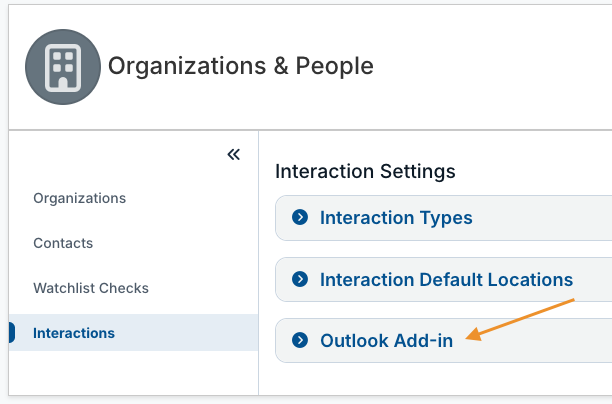Screen dimensions: 612x404
Task: Expand Outlook Add-in chevron icon
Action: pyautogui.click(x=300, y=340)
